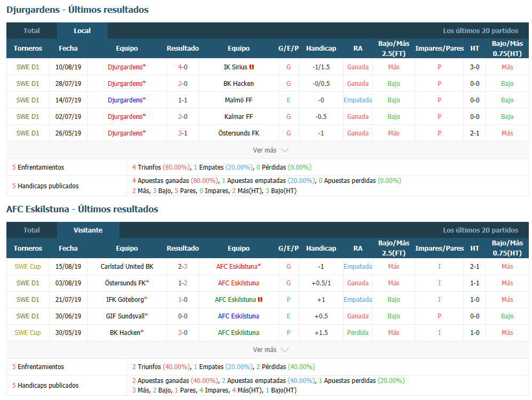Open Carlstad United BK team link

[x=127, y=267]
